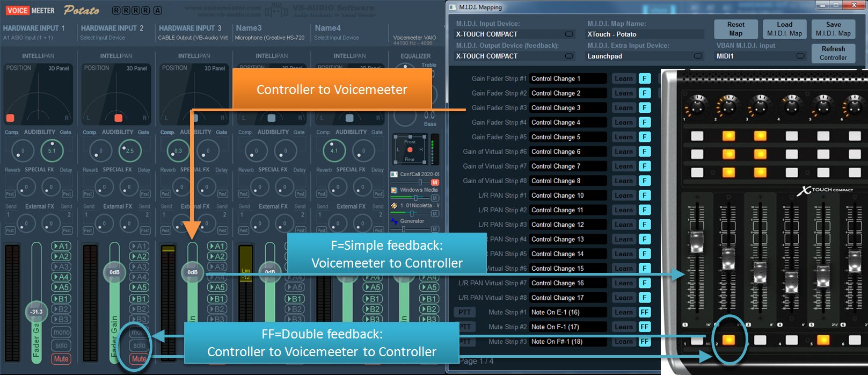Enable solo on Hardware Input 1
This screenshot has width=868, height=375.
click(x=61, y=345)
